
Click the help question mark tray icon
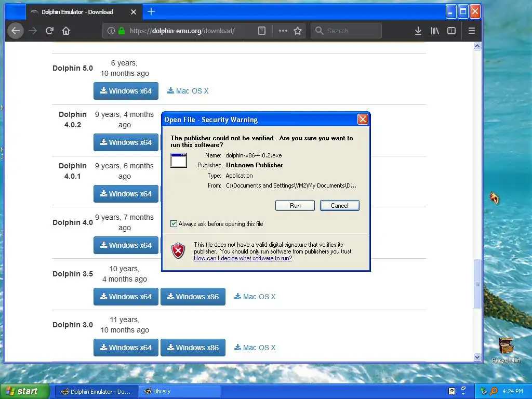451,391
